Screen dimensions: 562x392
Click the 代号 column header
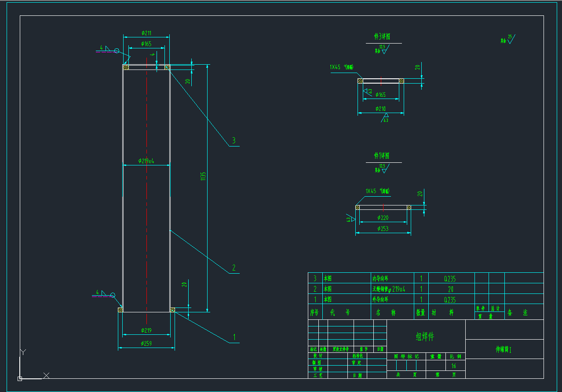340,312
